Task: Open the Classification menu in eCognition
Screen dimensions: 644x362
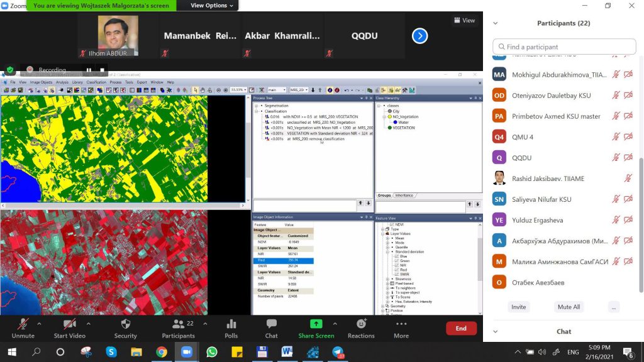Action: [96, 82]
